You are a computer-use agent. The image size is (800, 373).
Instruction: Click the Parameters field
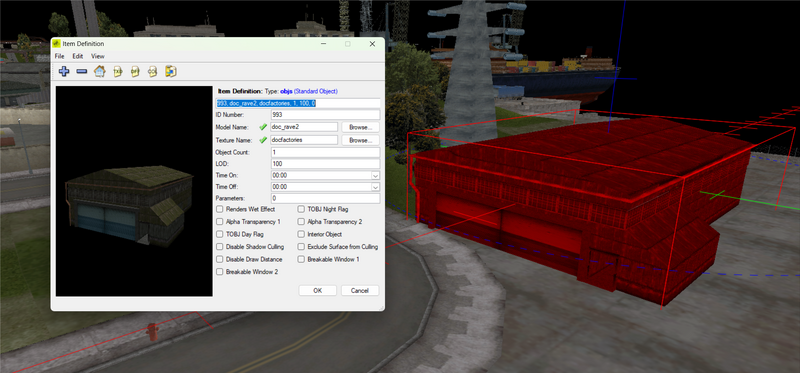coord(325,198)
